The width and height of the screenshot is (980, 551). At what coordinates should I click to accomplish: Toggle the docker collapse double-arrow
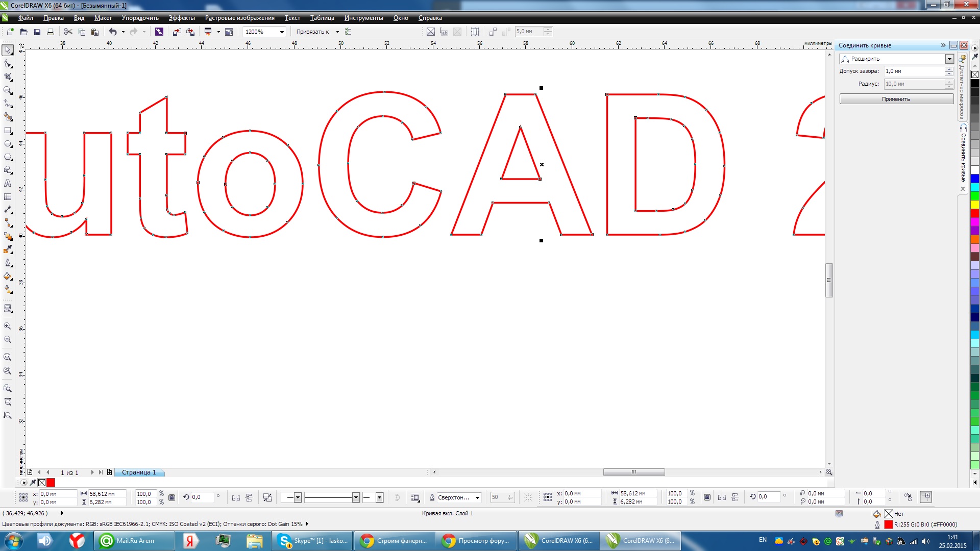(x=943, y=45)
